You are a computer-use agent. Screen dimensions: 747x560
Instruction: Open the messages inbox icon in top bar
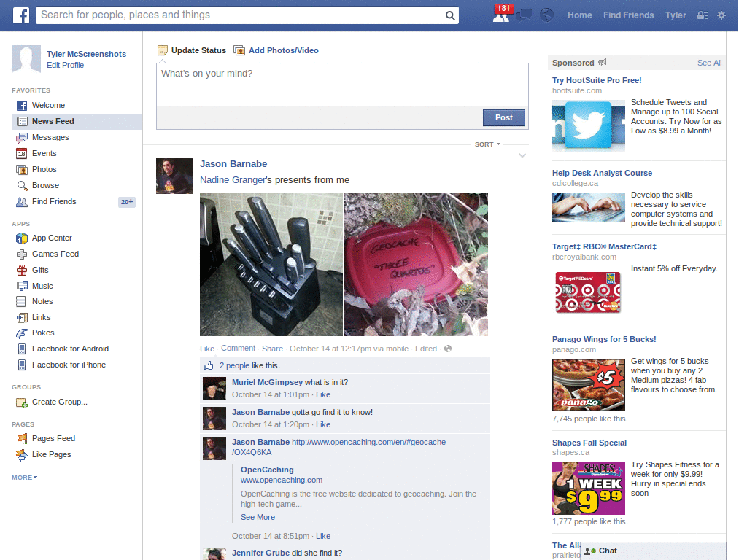tap(524, 15)
